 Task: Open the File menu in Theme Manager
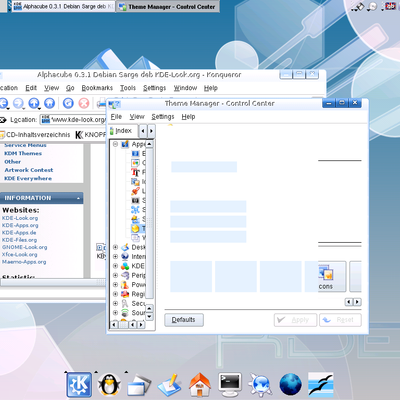116,117
